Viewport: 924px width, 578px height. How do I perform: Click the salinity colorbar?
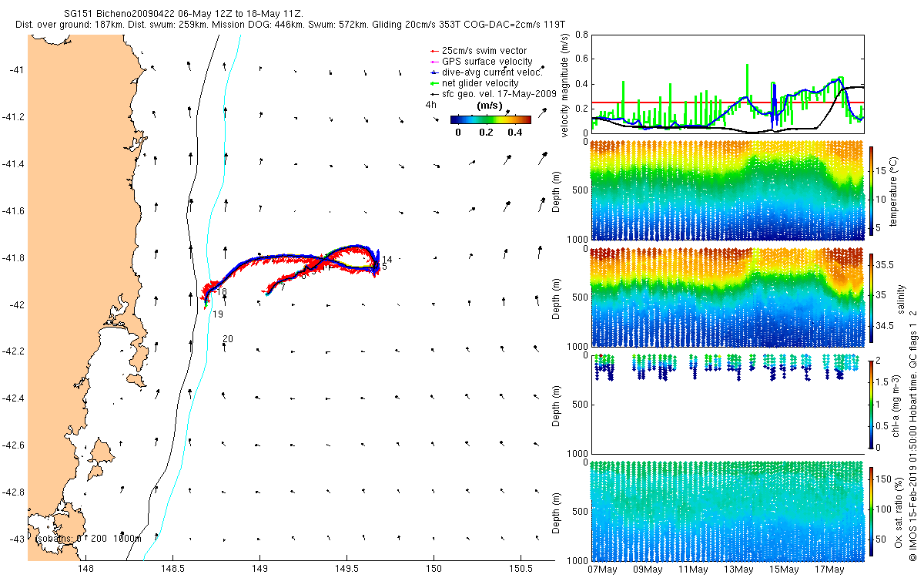872,297
